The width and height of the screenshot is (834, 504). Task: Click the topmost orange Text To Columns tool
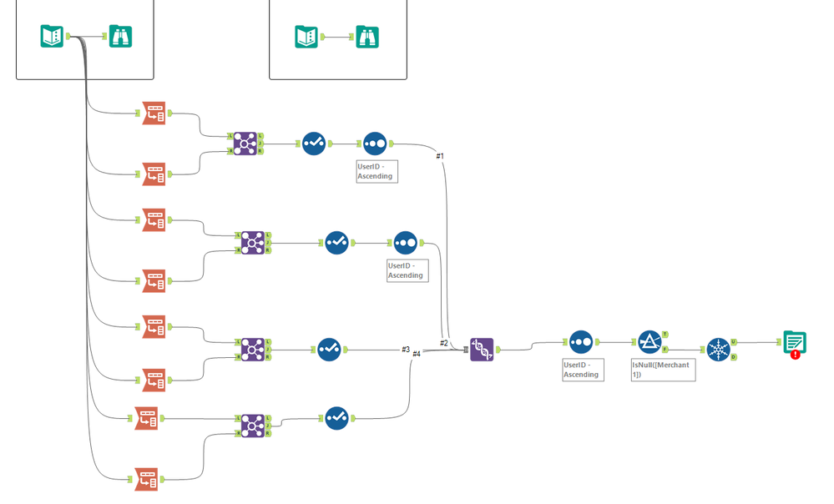[154, 113]
